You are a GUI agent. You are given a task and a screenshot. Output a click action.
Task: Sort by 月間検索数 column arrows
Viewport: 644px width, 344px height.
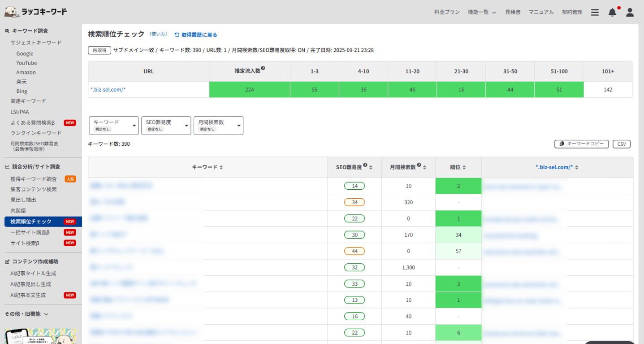(425, 167)
